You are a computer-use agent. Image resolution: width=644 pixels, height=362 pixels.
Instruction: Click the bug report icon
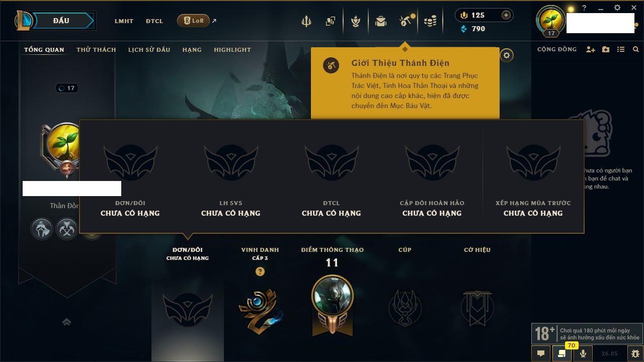(635, 353)
